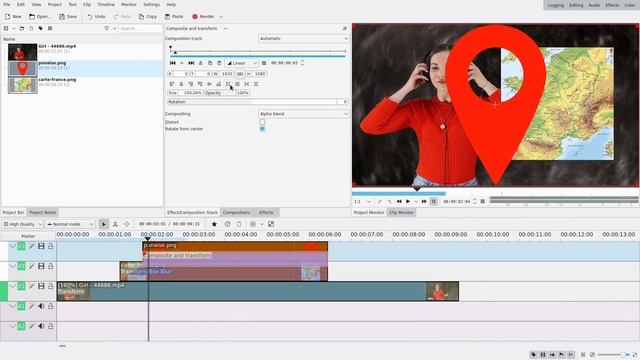Viewport: 640px width, 360px height.
Task: Open the Normal mode dropdown
Action: (70, 224)
